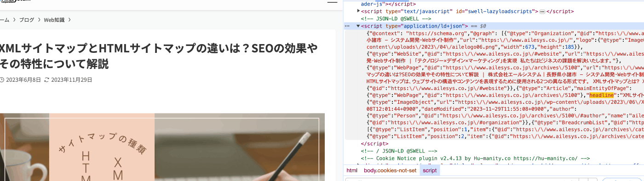Select the "@type":"ImageObject" JSON line
644x181 pixels.
click(x=505, y=102)
